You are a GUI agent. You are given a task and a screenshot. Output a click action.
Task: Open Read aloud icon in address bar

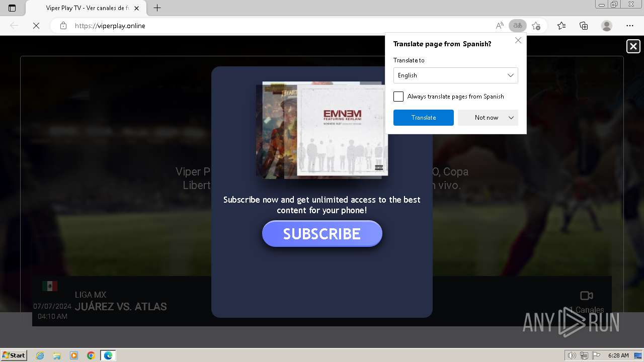pyautogui.click(x=500, y=26)
